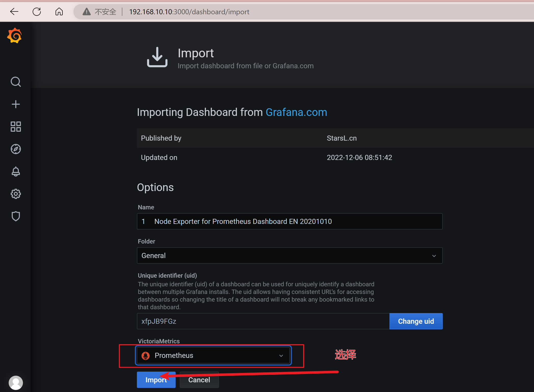Open the Folder dropdown showing General
The width and height of the screenshot is (534, 392).
[290, 255]
